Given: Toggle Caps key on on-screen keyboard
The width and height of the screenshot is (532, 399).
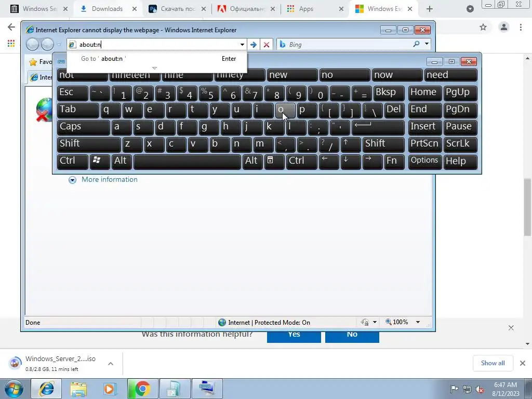Looking at the screenshot, I should (x=84, y=127).
